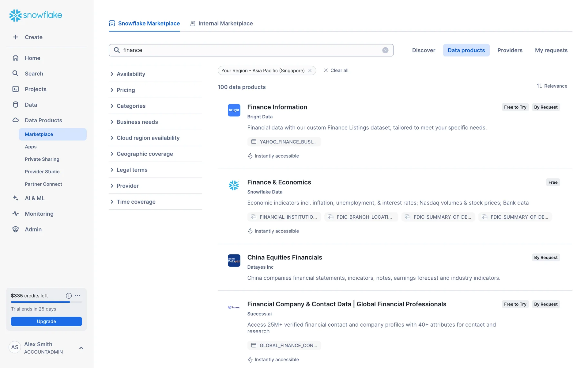Select the Providers tab
The width and height of the screenshot is (588, 368).
click(x=510, y=50)
